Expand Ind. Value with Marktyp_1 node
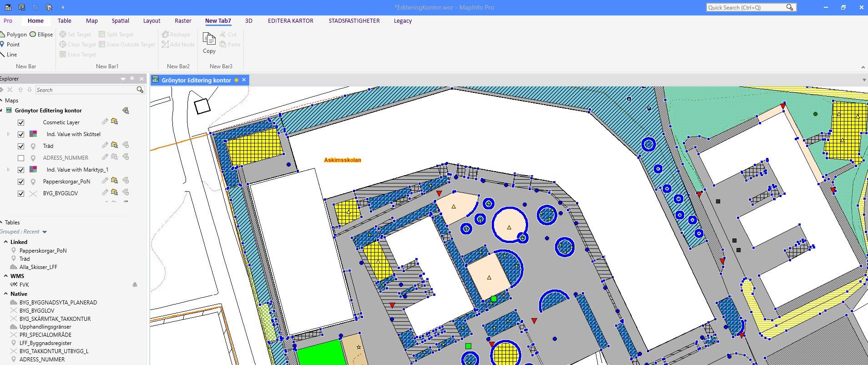This screenshot has height=365, width=868. coord(8,170)
